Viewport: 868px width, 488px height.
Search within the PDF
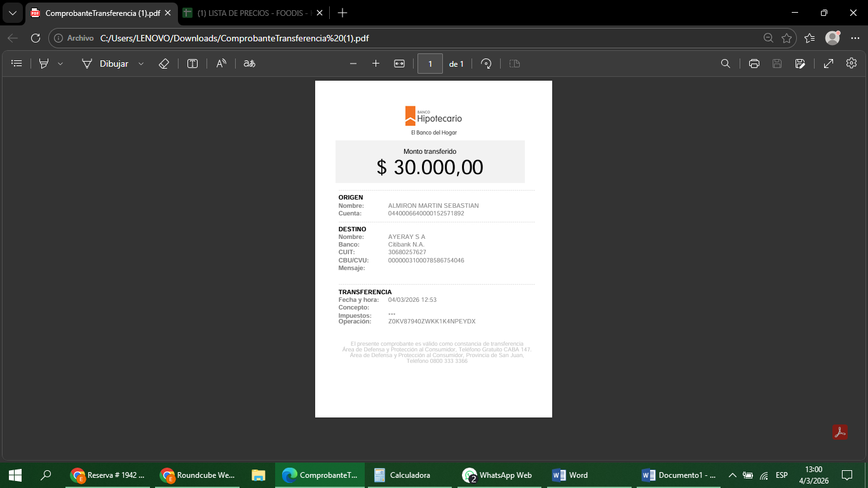point(726,64)
